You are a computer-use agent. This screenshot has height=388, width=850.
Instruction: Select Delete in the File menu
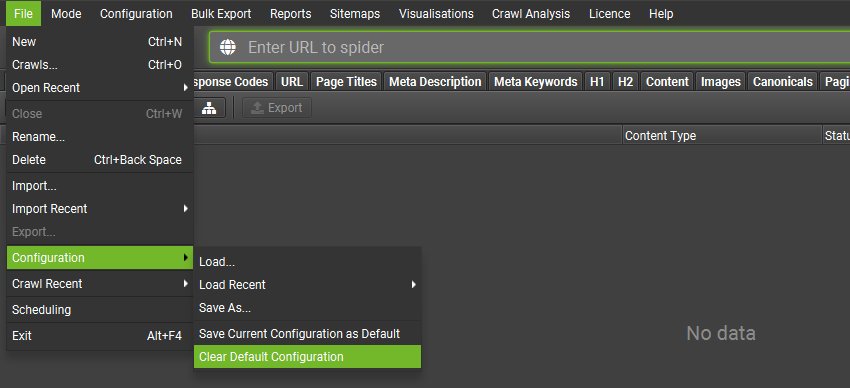click(x=100, y=160)
